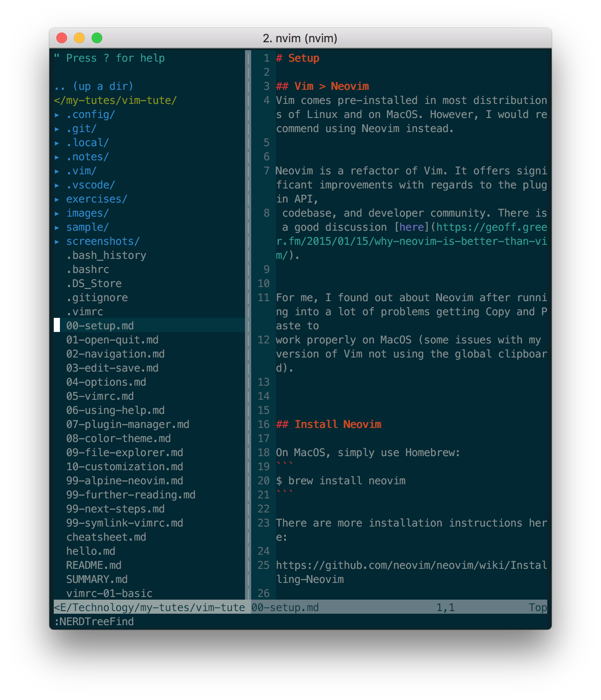Select the .vimrc file entry
This screenshot has height=700, width=601.
coord(85,312)
